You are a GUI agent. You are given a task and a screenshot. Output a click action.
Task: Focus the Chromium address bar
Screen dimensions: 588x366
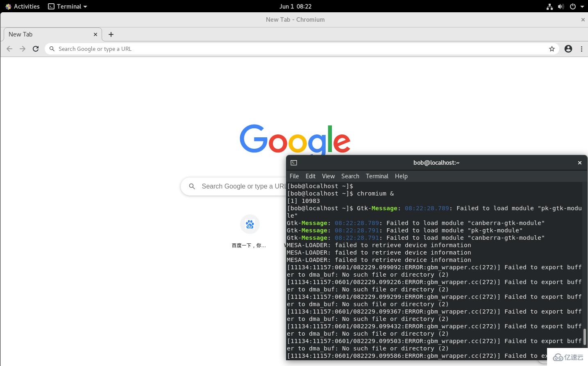302,49
